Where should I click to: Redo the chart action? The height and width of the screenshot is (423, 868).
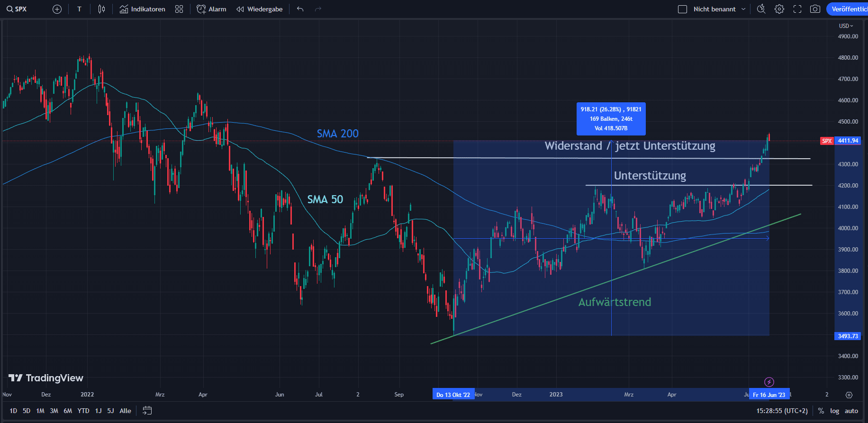click(x=318, y=9)
